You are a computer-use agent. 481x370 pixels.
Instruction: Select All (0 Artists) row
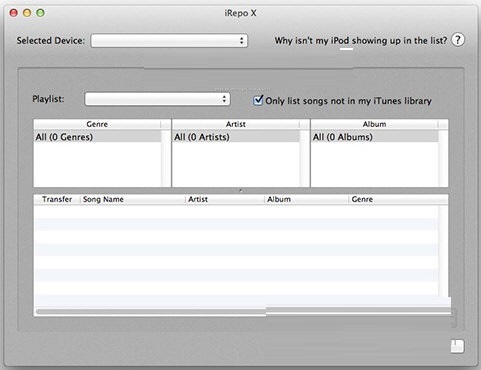(x=236, y=137)
